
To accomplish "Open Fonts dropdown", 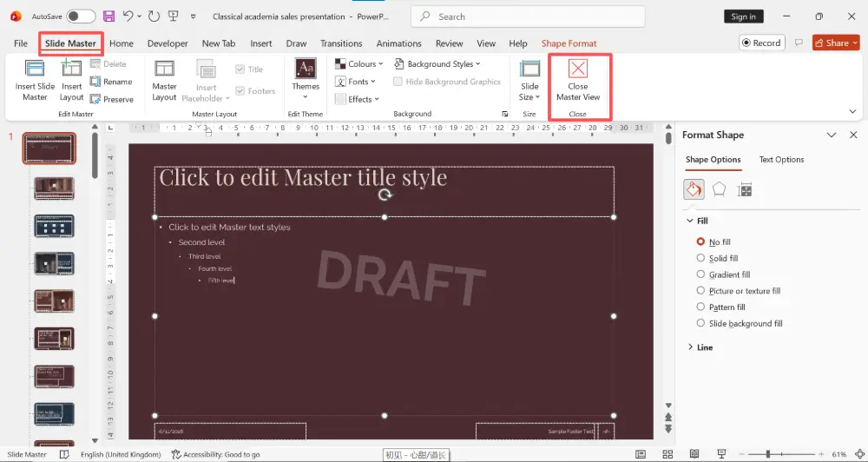I will 355,82.
